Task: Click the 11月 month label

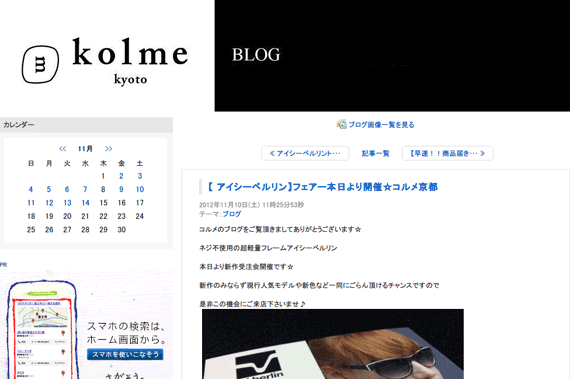Action: [x=85, y=149]
